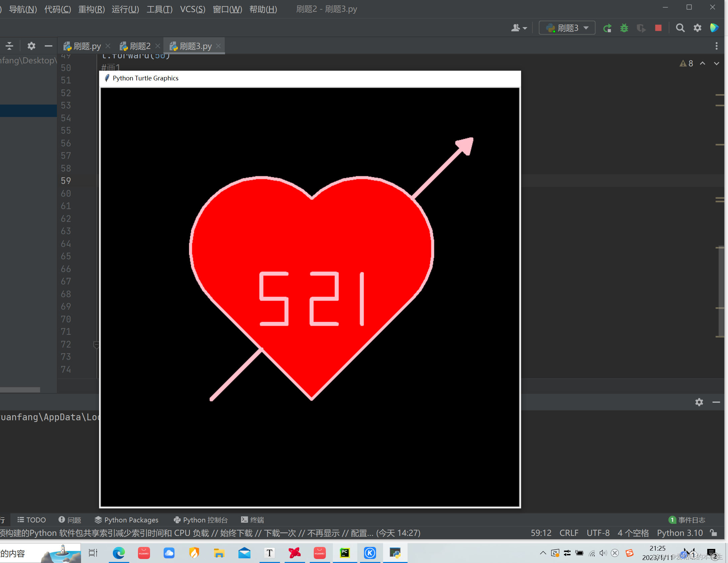
Task: Jump to next warning with down chevron
Action: (716, 63)
